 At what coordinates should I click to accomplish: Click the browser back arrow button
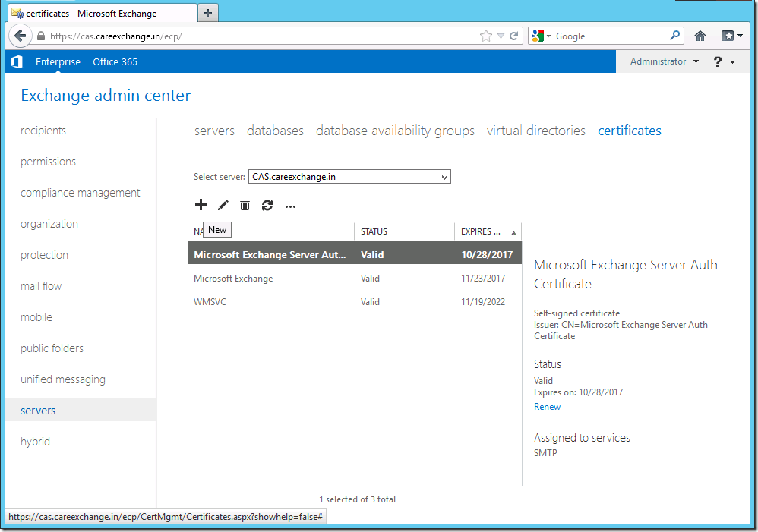coord(21,36)
